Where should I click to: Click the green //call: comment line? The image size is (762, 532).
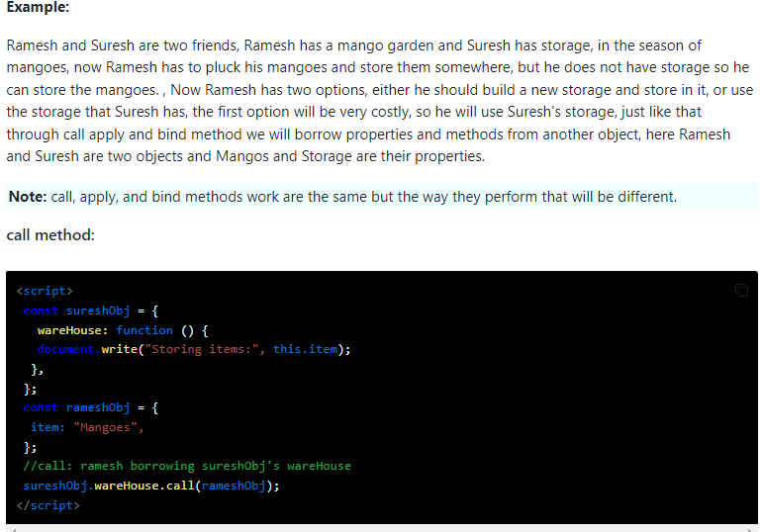(x=187, y=466)
